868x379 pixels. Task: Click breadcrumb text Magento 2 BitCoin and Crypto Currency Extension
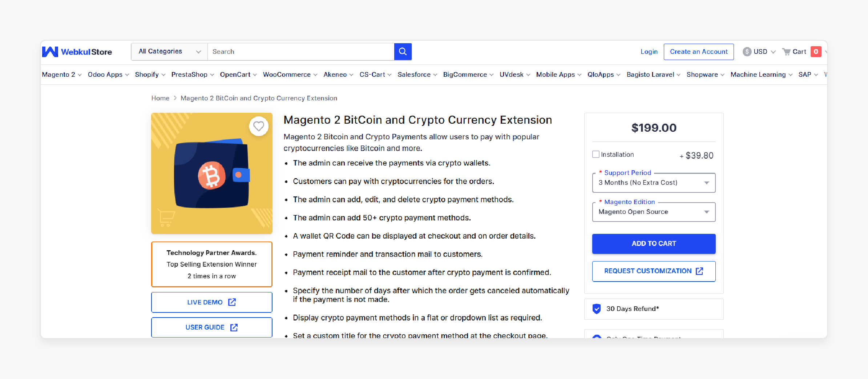coord(259,98)
